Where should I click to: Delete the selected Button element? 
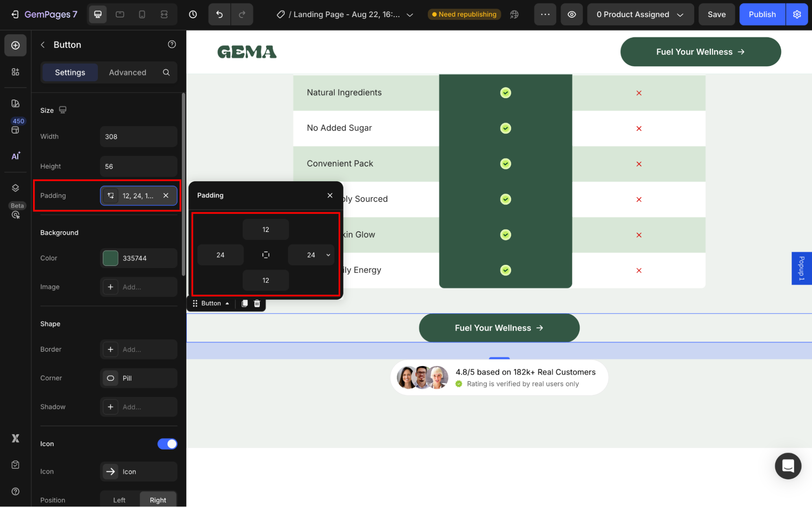pyautogui.click(x=257, y=303)
